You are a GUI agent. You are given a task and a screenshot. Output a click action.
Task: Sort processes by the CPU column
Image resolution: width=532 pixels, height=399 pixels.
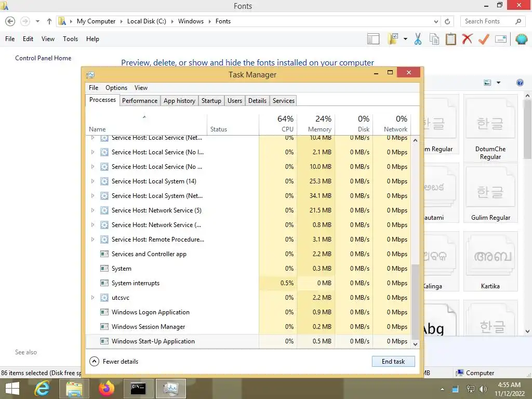point(278,124)
